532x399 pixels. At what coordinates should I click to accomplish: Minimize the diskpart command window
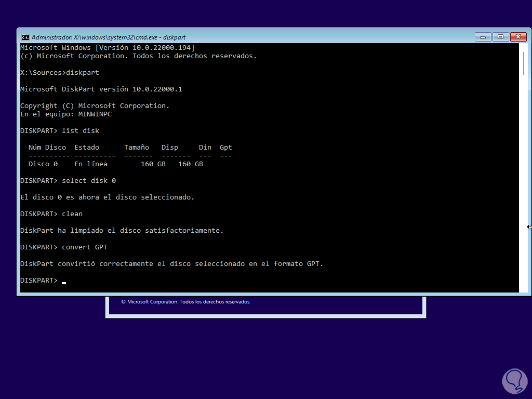click(x=483, y=37)
